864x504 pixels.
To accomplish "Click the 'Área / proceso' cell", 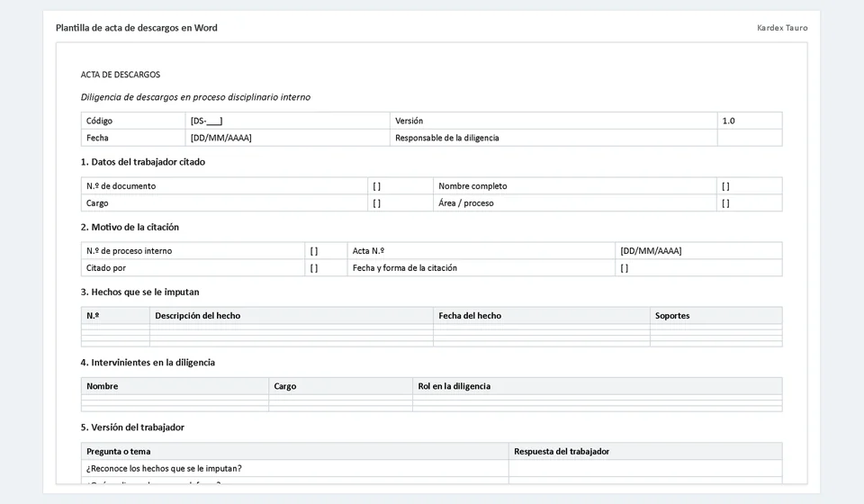I will point(575,203).
